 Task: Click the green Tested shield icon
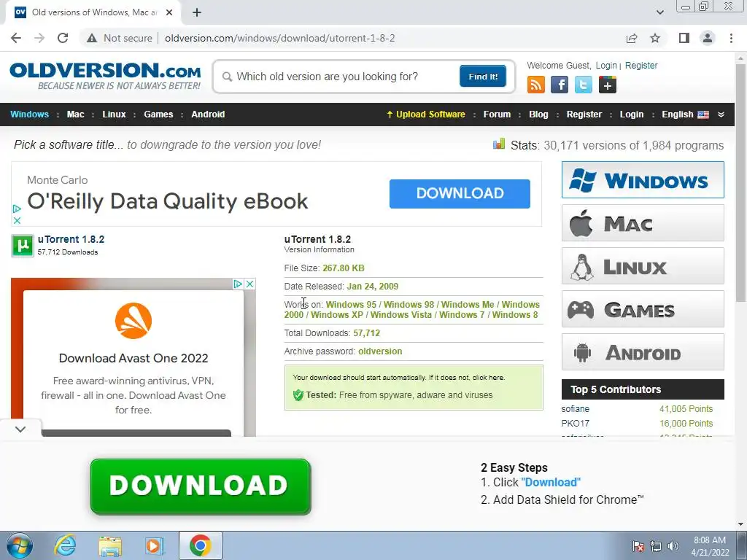pyautogui.click(x=298, y=395)
